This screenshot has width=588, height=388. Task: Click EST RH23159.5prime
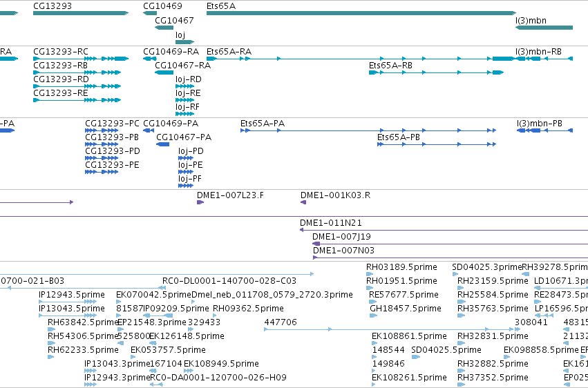tap(493, 281)
